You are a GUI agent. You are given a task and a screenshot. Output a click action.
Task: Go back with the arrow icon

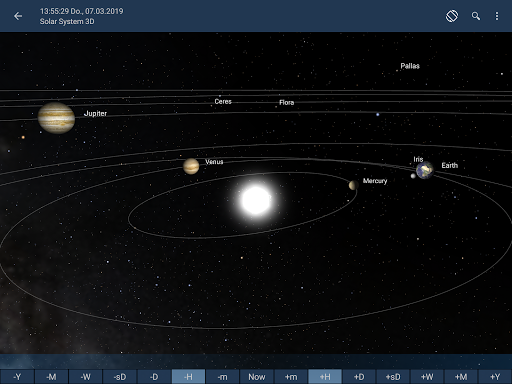tap(18, 16)
